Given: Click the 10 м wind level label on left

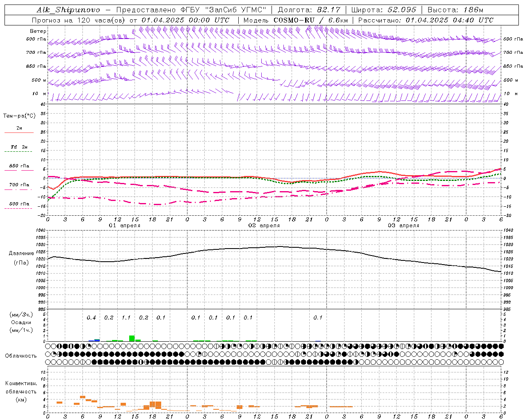Looking at the screenshot, I should point(39,94).
